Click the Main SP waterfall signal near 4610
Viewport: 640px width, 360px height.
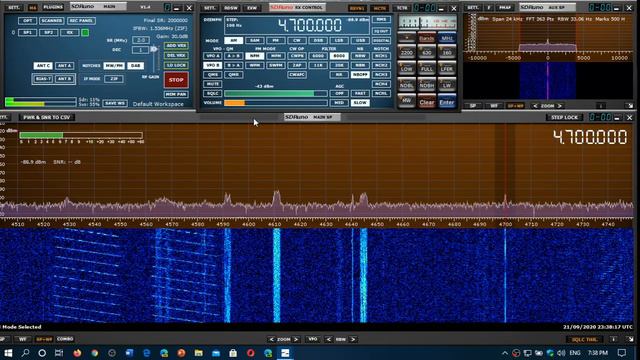(277, 276)
